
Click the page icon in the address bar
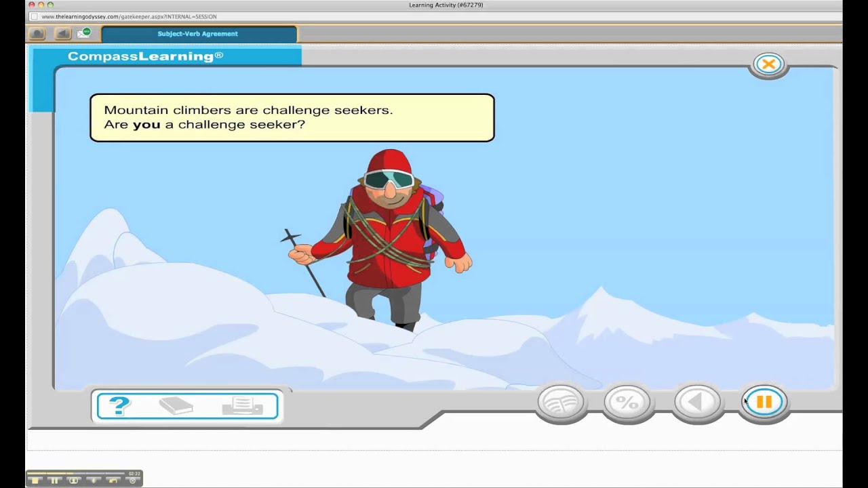34,16
